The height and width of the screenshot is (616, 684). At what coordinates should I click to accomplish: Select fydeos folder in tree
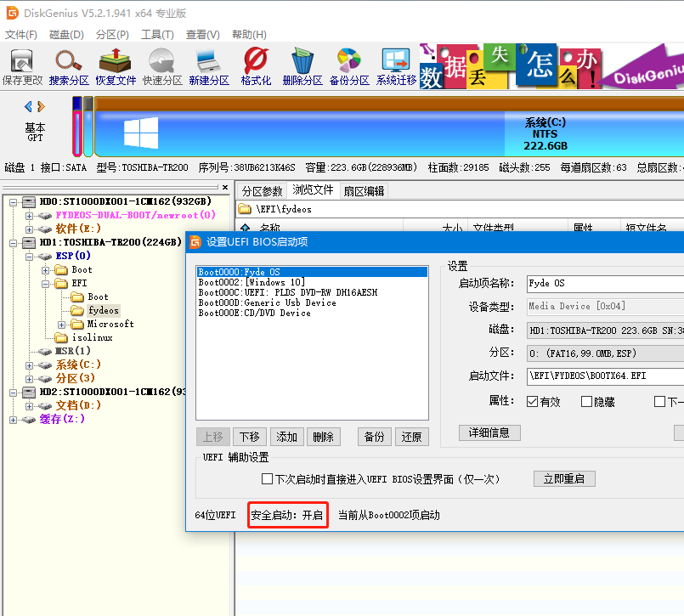point(104,310)
